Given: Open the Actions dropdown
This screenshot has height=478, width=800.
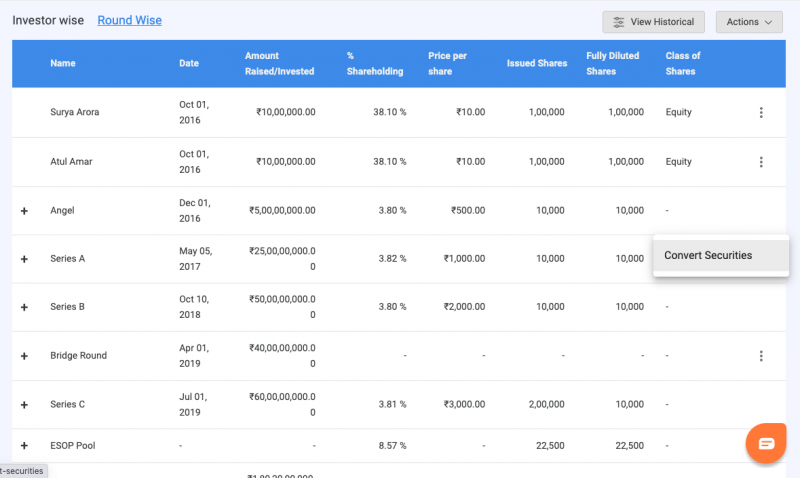Looking at the screenshot, I should pyautogui.click(x=749, y=22).
